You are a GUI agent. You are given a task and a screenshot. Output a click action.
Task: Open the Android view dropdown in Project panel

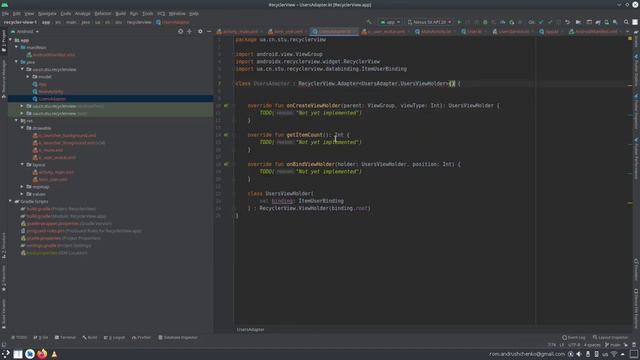coord(25,31)
